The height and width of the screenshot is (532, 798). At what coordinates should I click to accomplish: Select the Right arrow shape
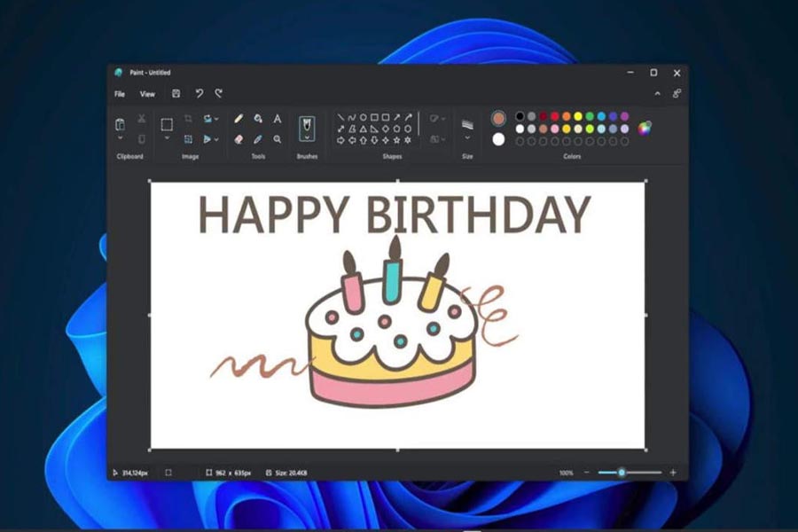click(341, 140)
